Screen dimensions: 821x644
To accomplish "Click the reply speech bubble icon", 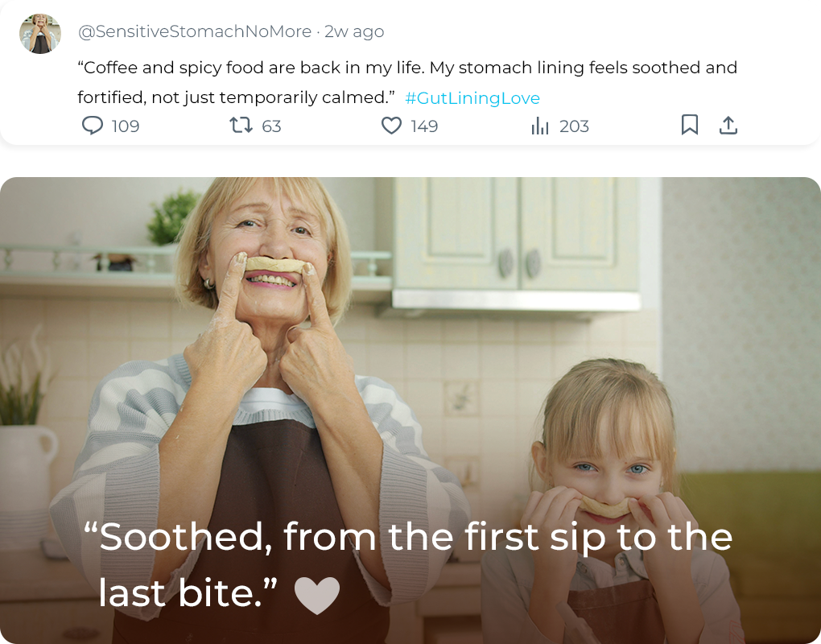I will (x=93, y=126).
